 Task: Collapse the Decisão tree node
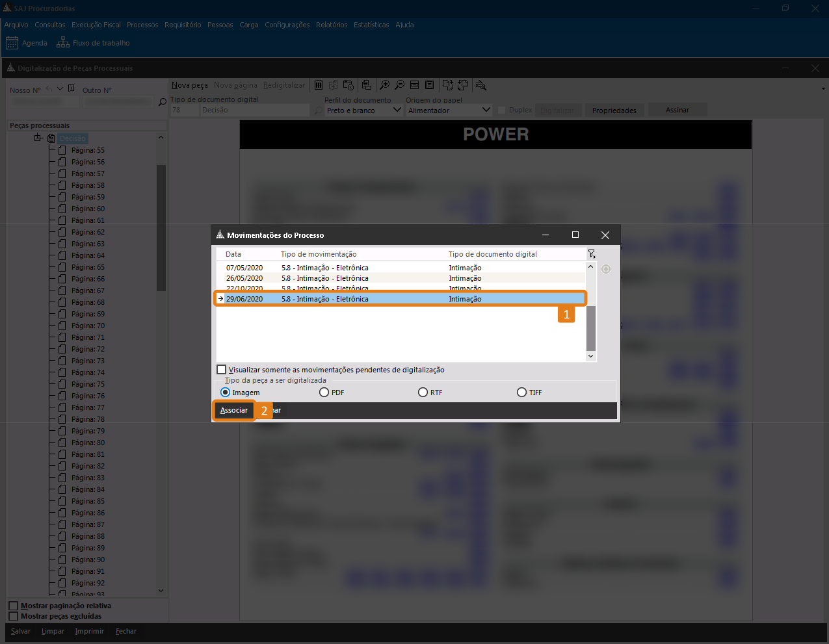[38, 138]
